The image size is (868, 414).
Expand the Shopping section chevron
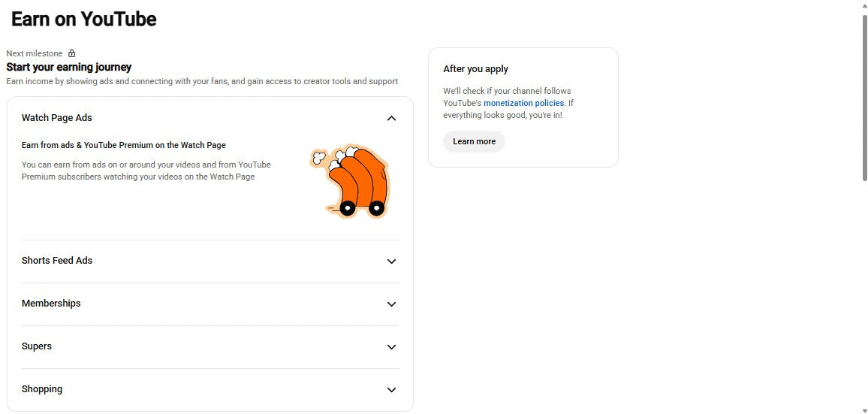click(x=391, y=390)
